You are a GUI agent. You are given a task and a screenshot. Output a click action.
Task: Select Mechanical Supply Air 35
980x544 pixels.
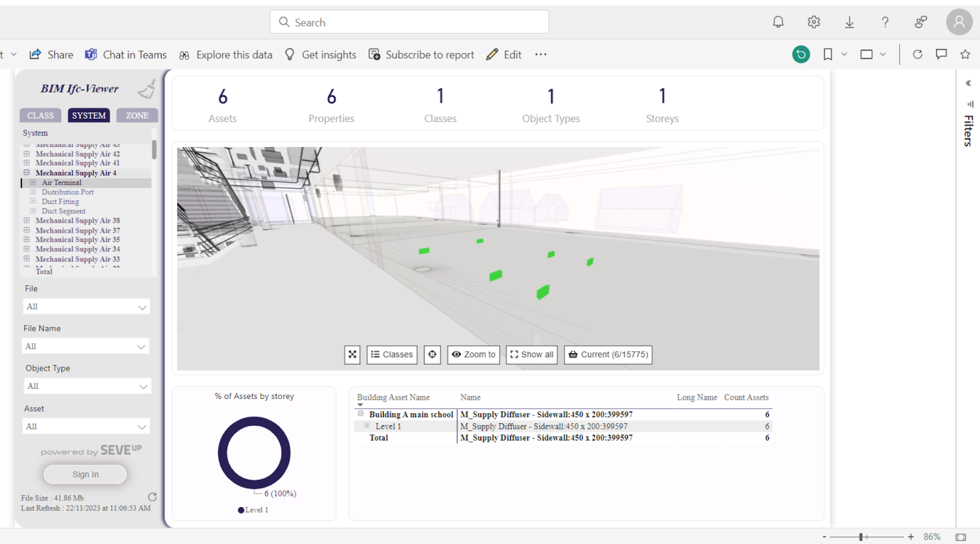[x=78, y=240]
